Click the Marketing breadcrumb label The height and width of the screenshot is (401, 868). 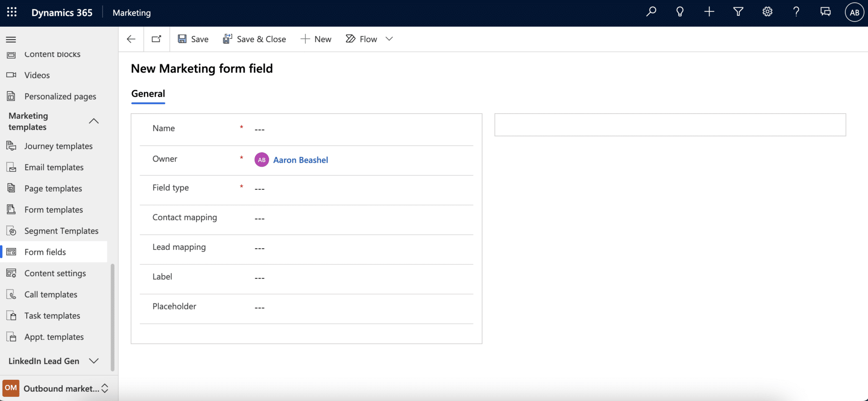pos(131,13)
